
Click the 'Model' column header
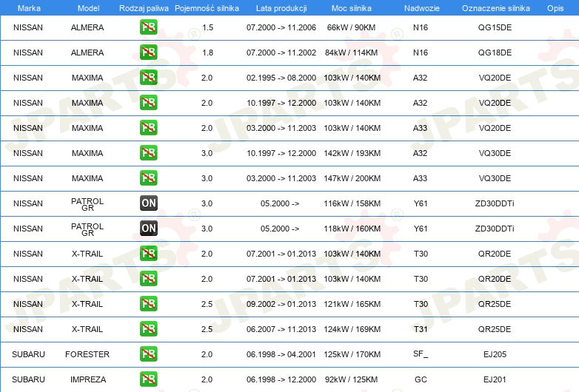click(x=88, y=8)
